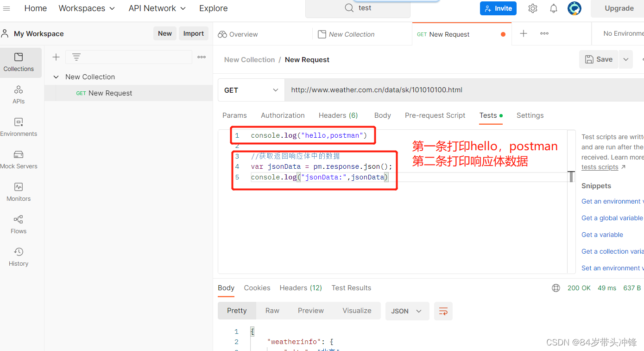This screenshot has width=644, height=351.
Task: Open Postman settings gear
Action: tap(532, 8)
